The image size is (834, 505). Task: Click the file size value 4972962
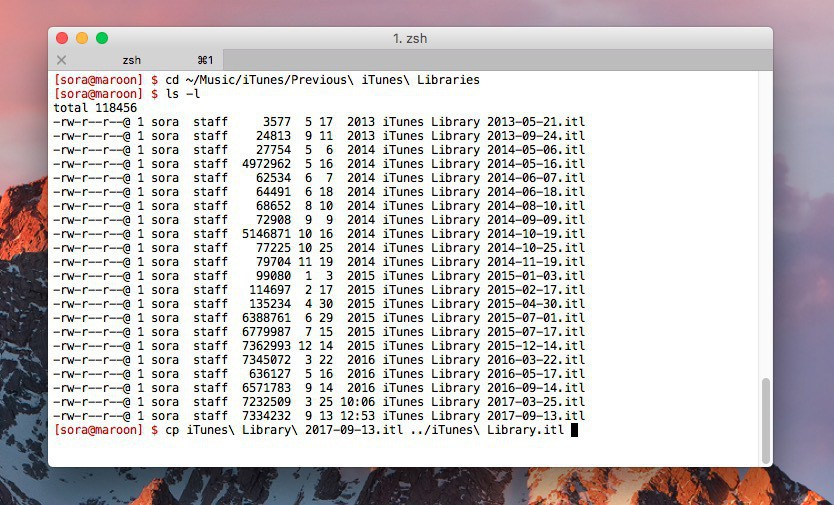coord(266,164)
